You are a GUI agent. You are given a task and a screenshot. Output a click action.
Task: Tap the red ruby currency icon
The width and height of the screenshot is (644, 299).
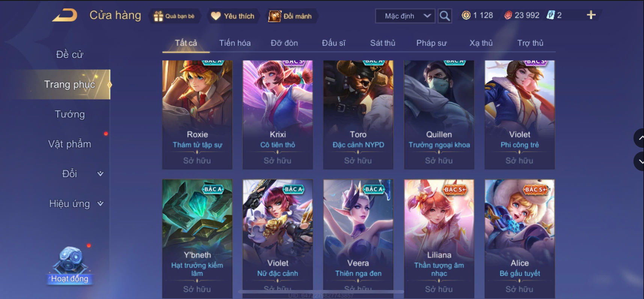pos(508,15)
